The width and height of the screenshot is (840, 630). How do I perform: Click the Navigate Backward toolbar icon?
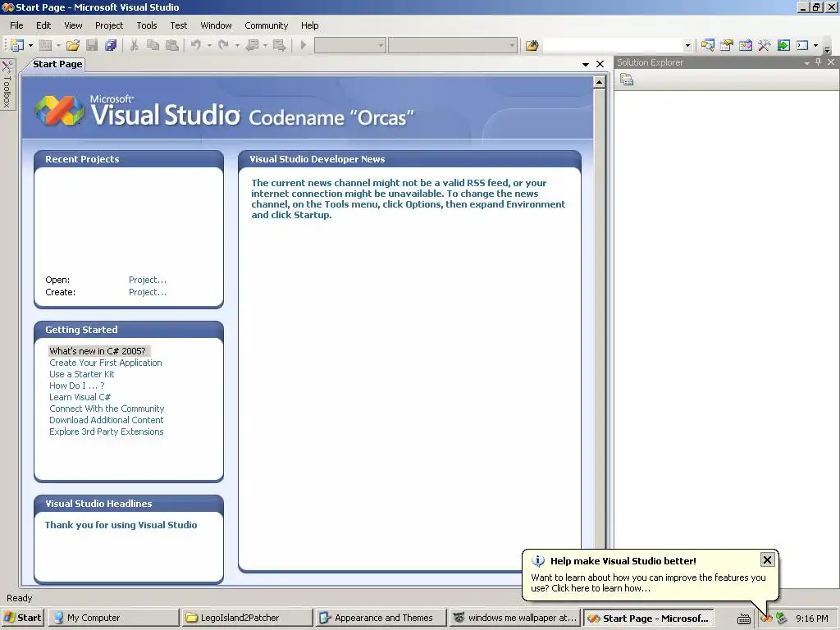[x=252, y=45]
